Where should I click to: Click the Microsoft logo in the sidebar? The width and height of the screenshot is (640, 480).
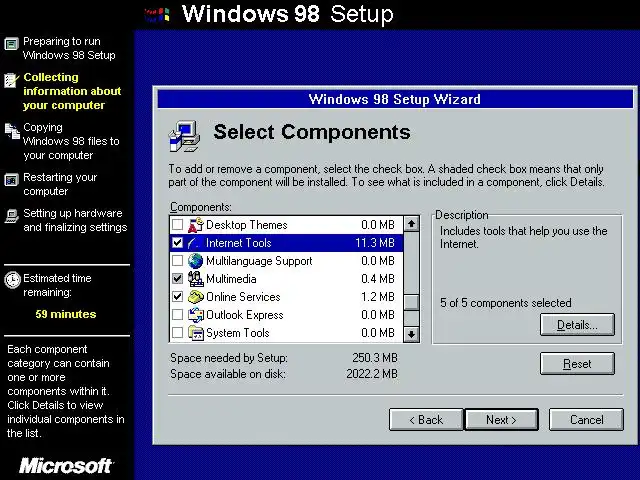pyautogui.click(x=67, y=466)
